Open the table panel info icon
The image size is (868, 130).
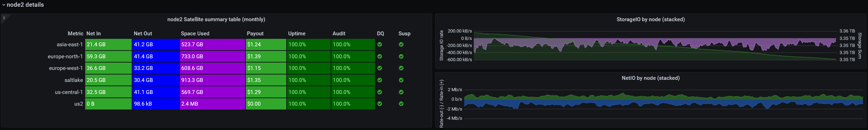[x=4, y=17]
